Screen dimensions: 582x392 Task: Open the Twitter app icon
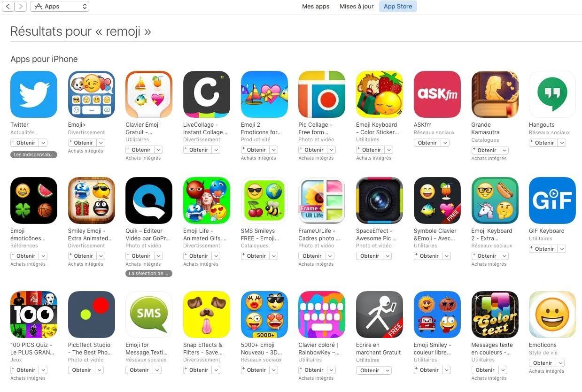coord(34,94)
